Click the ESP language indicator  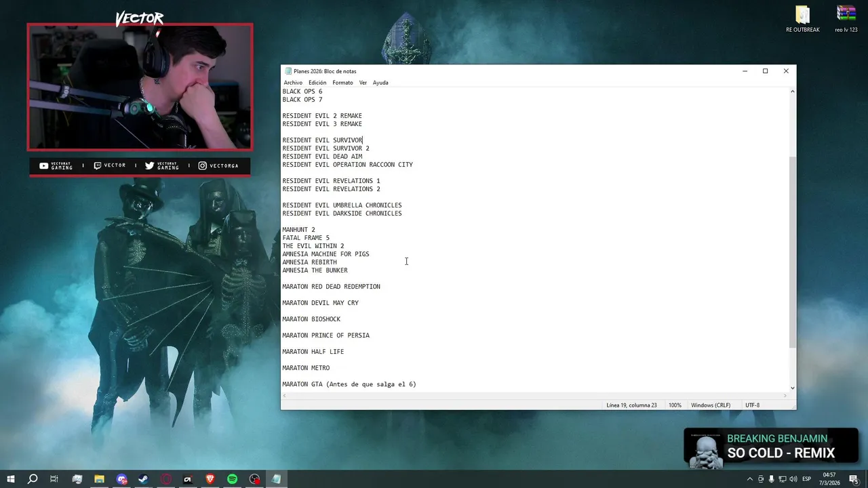(x=807, y=479)
